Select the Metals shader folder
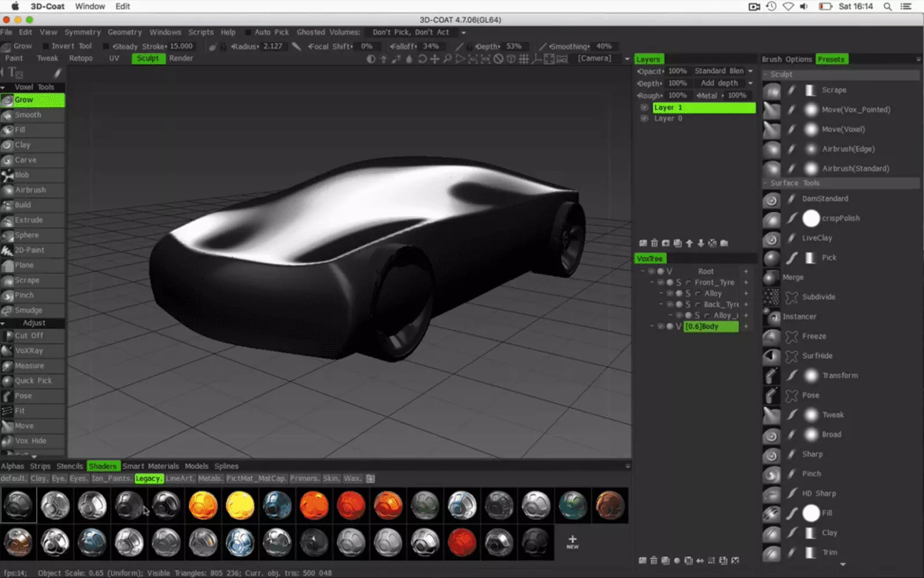 coord(210,478)
